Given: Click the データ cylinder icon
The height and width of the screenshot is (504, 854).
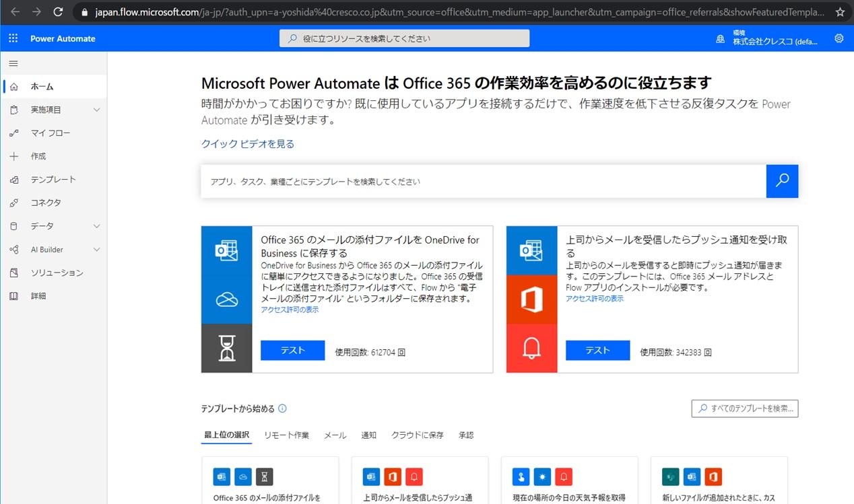Looking at the screenshot, I should [13, 226].
